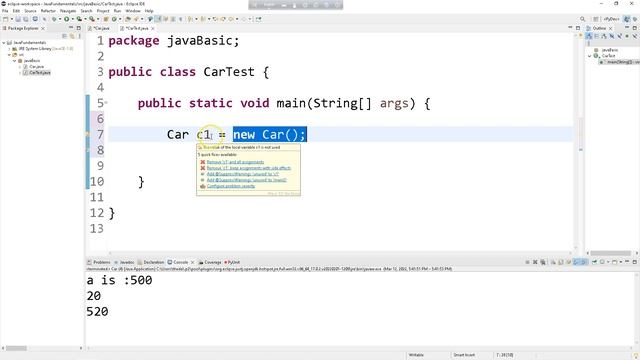Click the New Java Package icon
This screenshot has height=360, width=640.
point(106,19)
